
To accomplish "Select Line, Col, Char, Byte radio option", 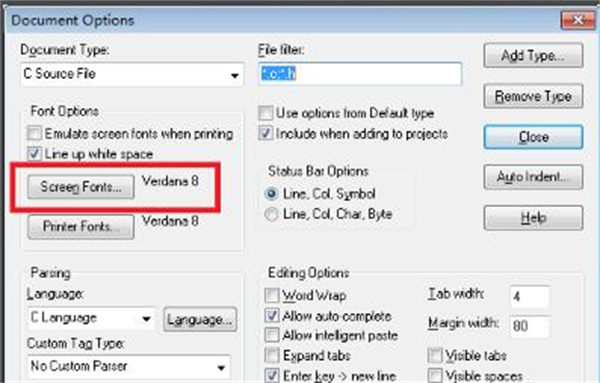I will (271, 214).
